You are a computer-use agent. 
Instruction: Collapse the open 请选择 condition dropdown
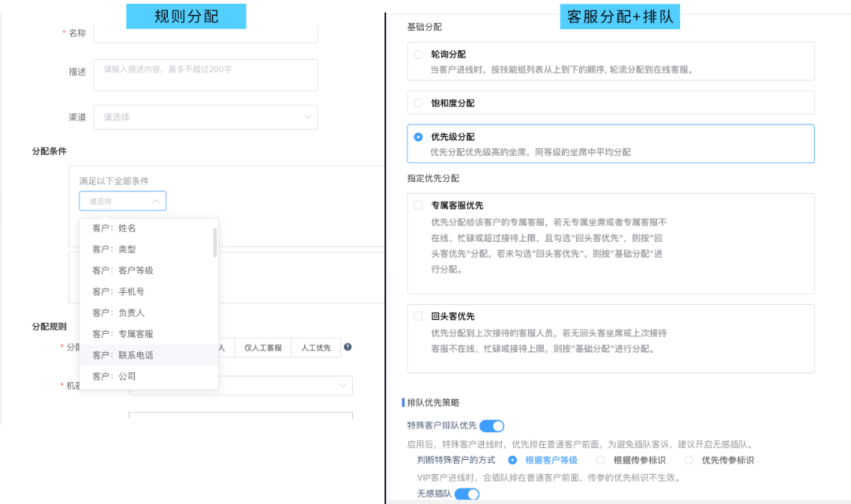pyautogui.click(x=122, y=201)
